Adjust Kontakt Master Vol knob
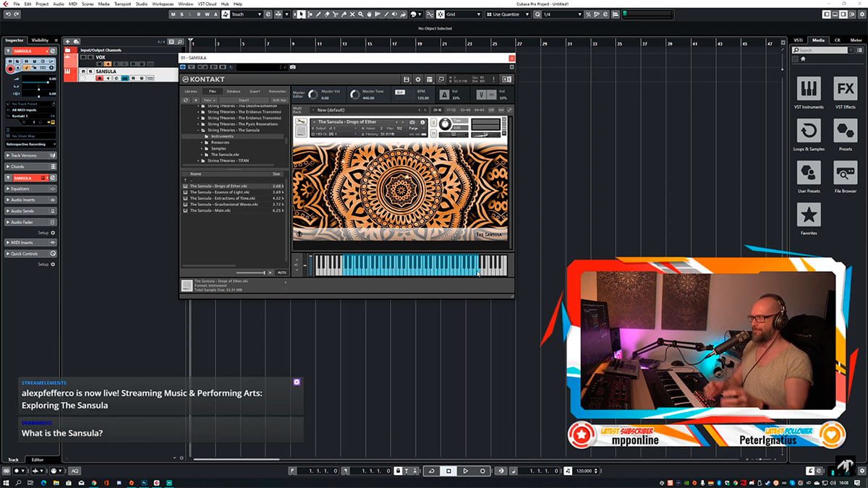Screen dimensions: 868x488 tap(312, 95)
